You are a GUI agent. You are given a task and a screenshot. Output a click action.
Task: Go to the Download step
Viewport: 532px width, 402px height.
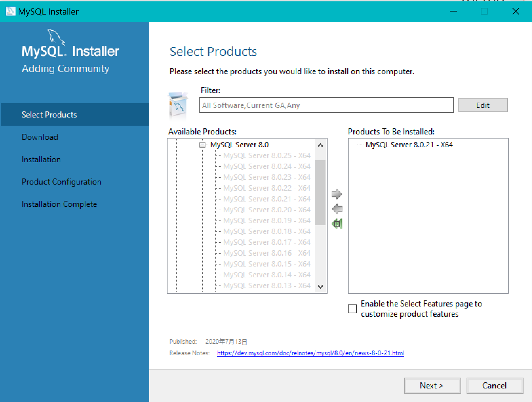(x=40, y=137)
